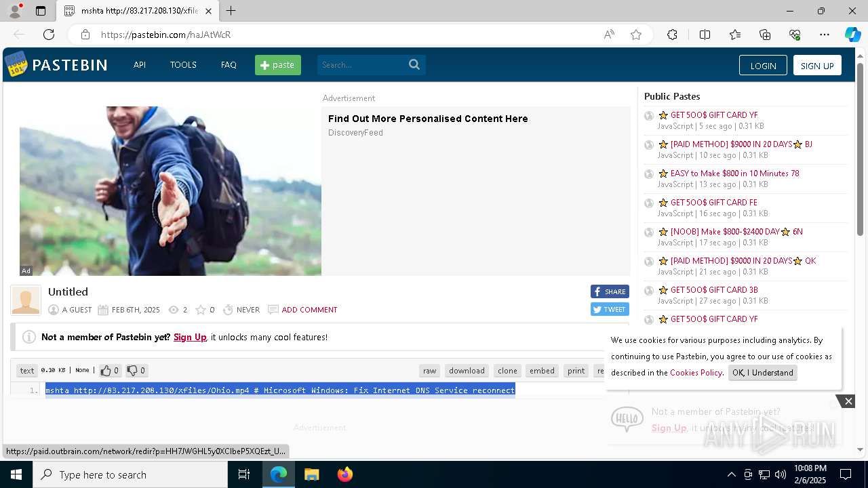This screenshot has width=868, height=488.
Task: Click the SIGN UP button
Action: [817, 65]
